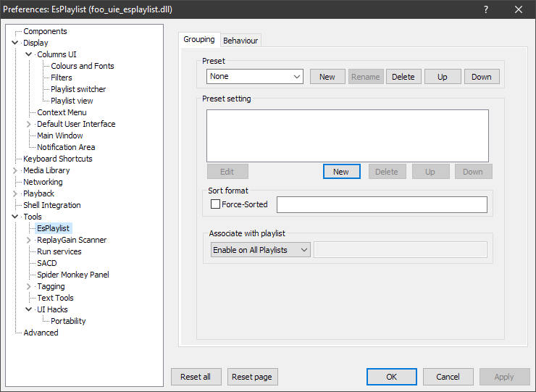Select Playlist view tree item
Viewport: 536px width, 392px height.
(72, 101)
